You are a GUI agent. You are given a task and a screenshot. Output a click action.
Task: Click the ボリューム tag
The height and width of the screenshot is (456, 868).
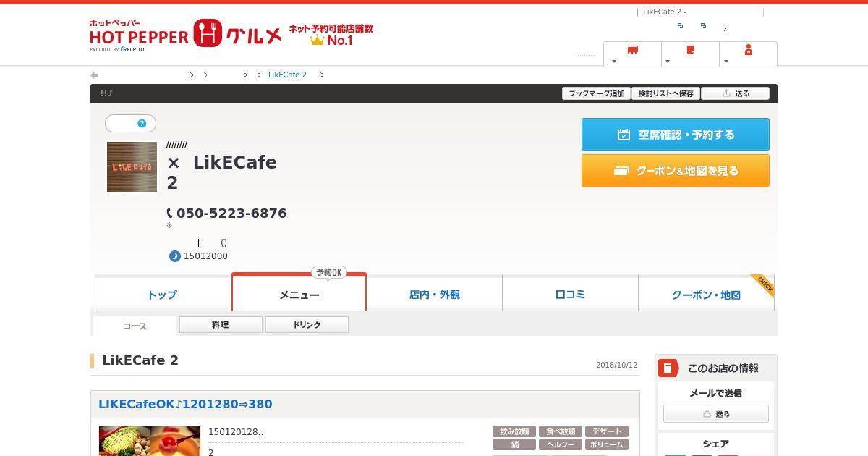tap(606, 444)
